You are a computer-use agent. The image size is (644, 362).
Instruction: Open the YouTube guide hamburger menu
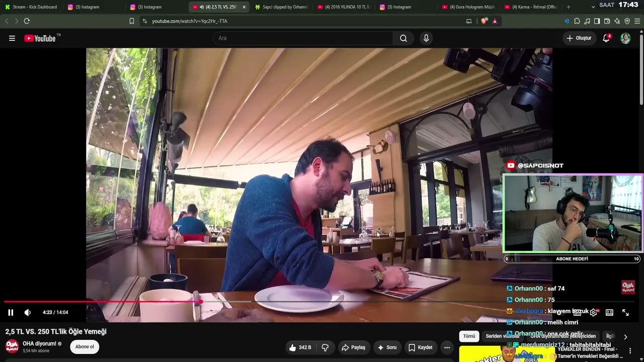[x=12, y=38]
